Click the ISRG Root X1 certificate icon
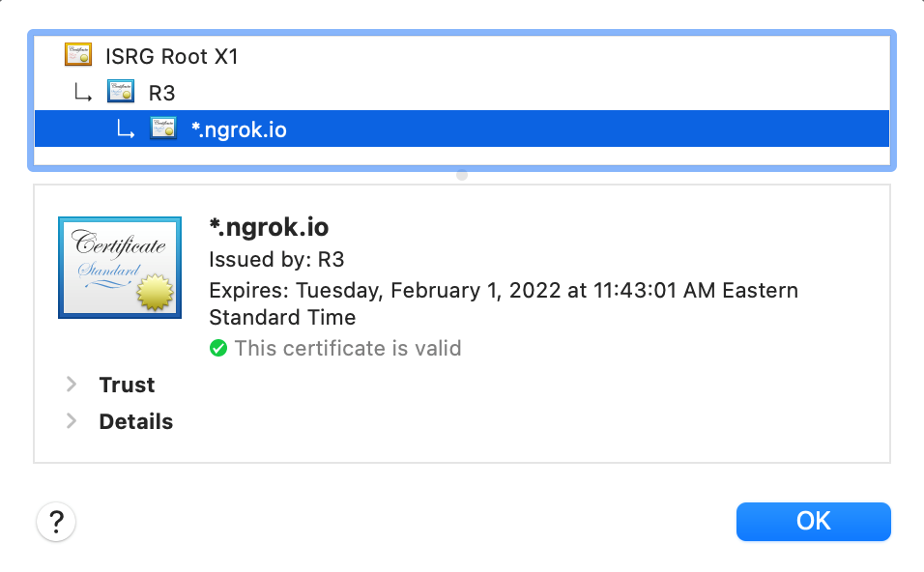Viewport: 924px width, 572px height. tap(78, 55)
